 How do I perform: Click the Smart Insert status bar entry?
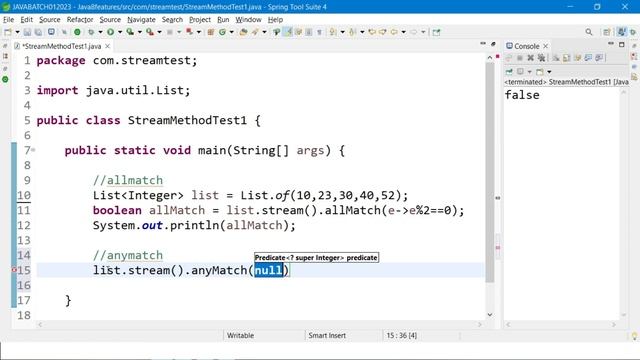(x=327, y=336)
